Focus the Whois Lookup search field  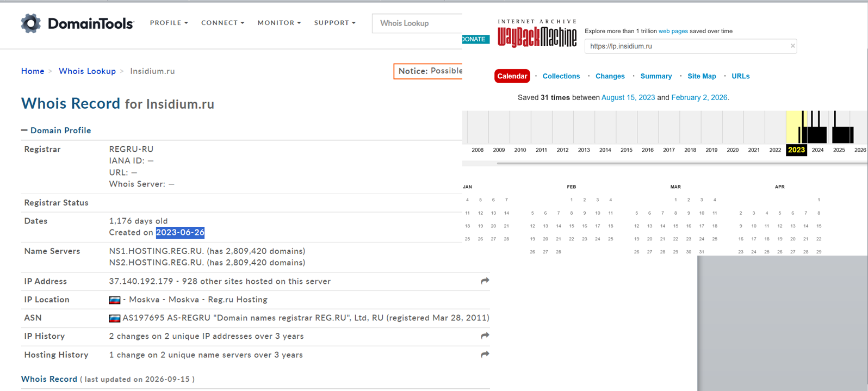[x=417, y=23]
